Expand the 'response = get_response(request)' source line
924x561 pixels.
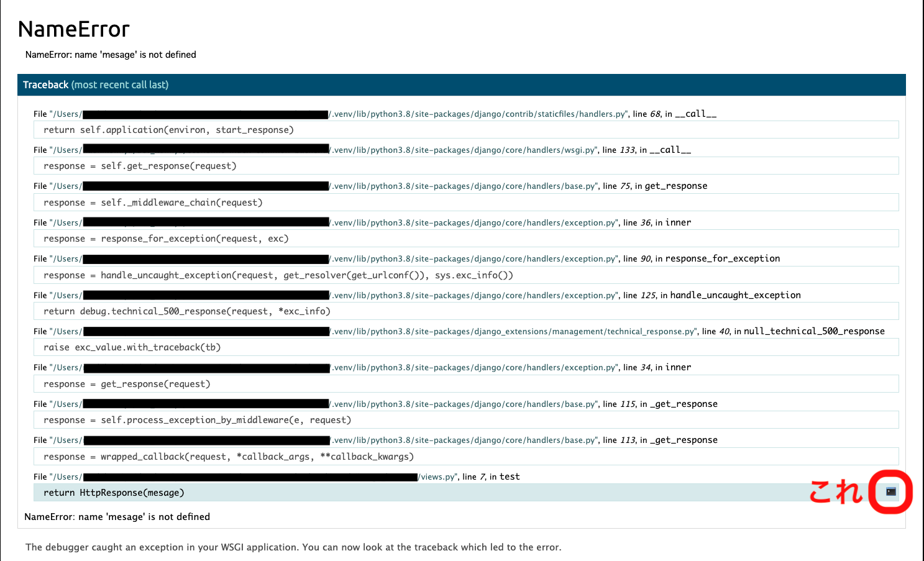pyautogui.click(x=466, y=384)
